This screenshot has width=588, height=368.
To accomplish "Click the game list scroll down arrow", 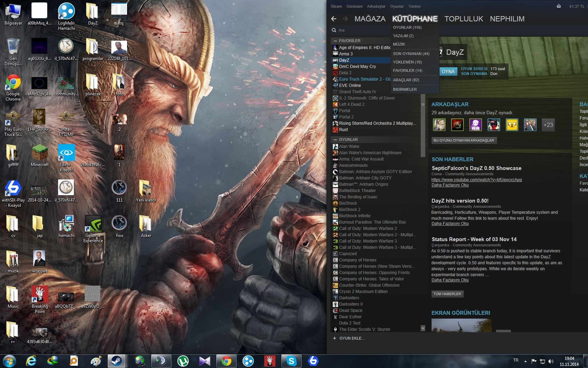I will click(423, 328).
